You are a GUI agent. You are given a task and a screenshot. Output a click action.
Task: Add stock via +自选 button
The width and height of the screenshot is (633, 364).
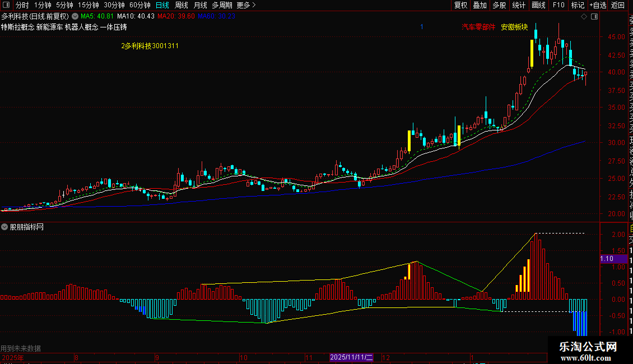pyautogui.click(x=598, y=5)
